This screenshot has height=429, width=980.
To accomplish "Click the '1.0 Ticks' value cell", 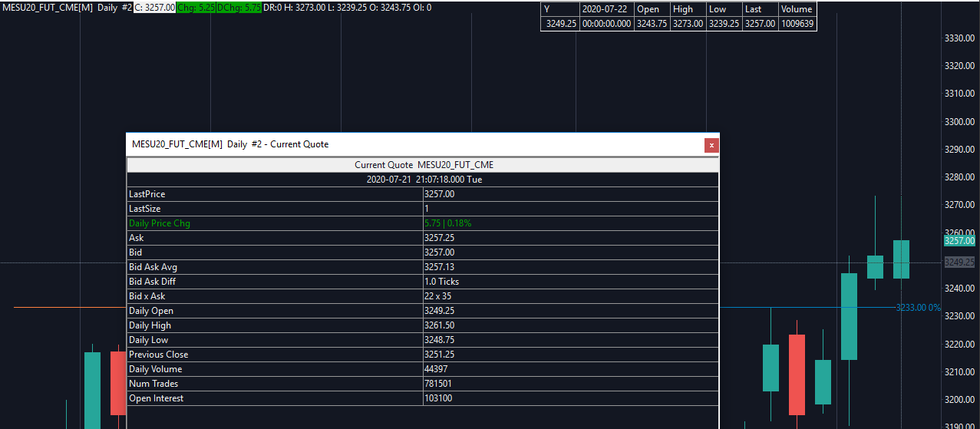I will coord(570,282).
